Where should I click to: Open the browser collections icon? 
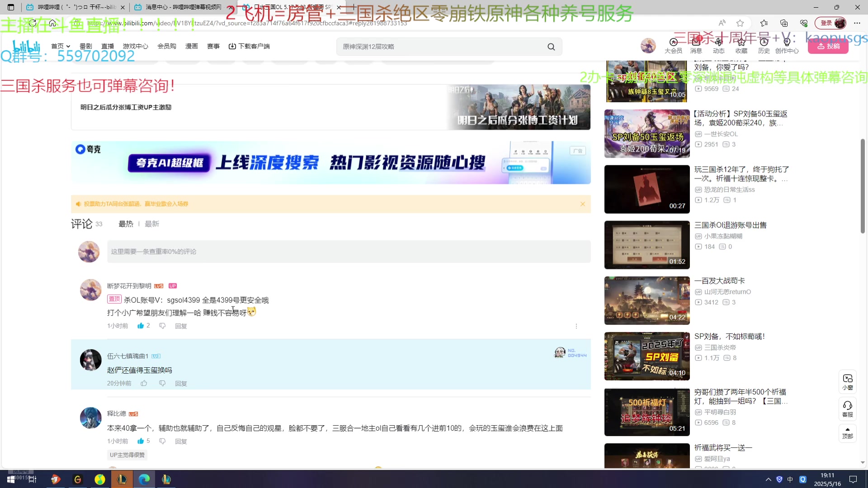point(784,23)
